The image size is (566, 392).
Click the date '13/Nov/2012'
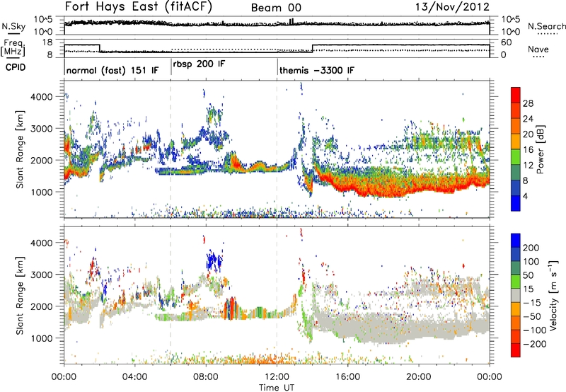[452, 6]
